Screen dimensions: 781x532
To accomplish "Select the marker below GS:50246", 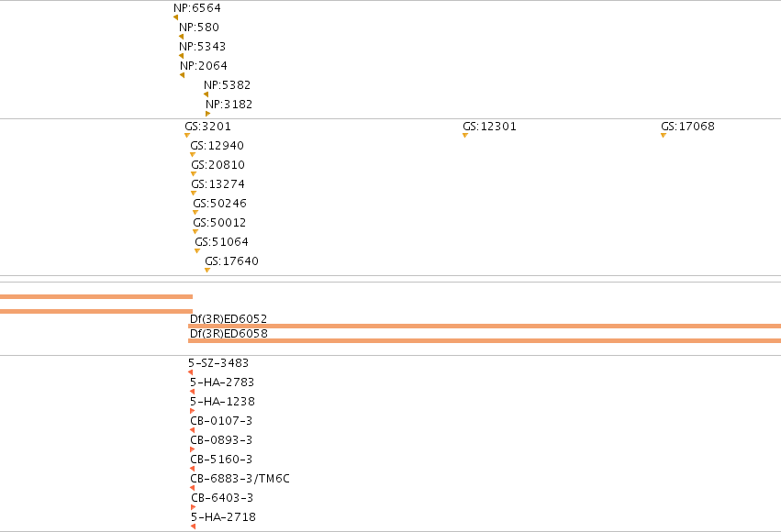I will click(x=195, y=213).
